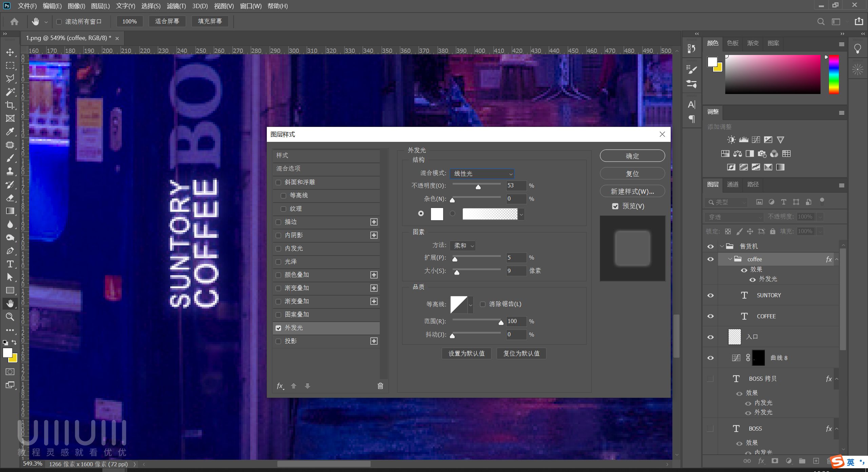
Task: Select the Horizontal Type tool
Action: (10, 264)
